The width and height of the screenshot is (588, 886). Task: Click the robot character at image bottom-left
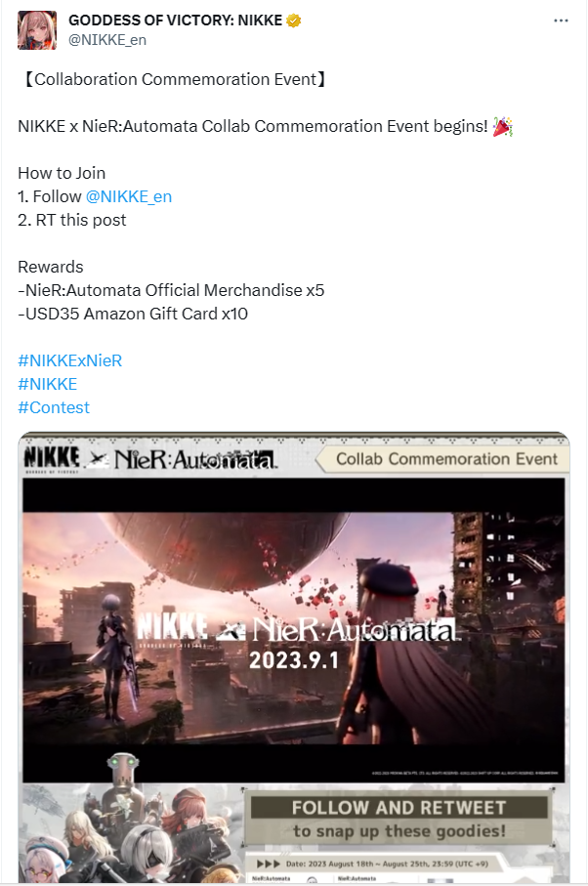tap(123, 777)
